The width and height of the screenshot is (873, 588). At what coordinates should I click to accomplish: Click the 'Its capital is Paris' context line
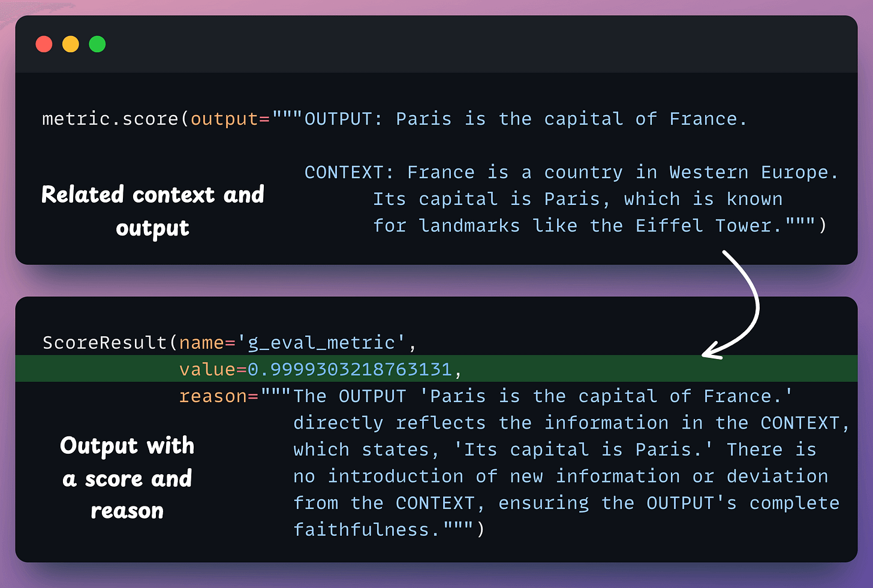577,199
